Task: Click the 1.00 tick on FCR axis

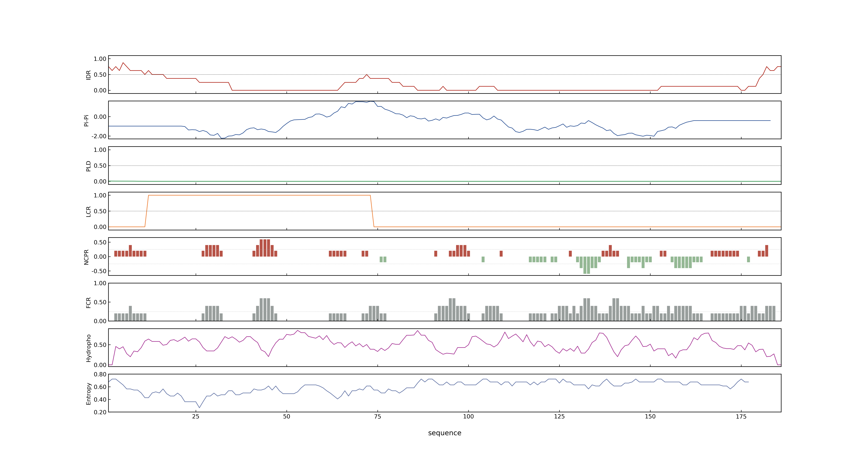Action: (x=100, y=283)
